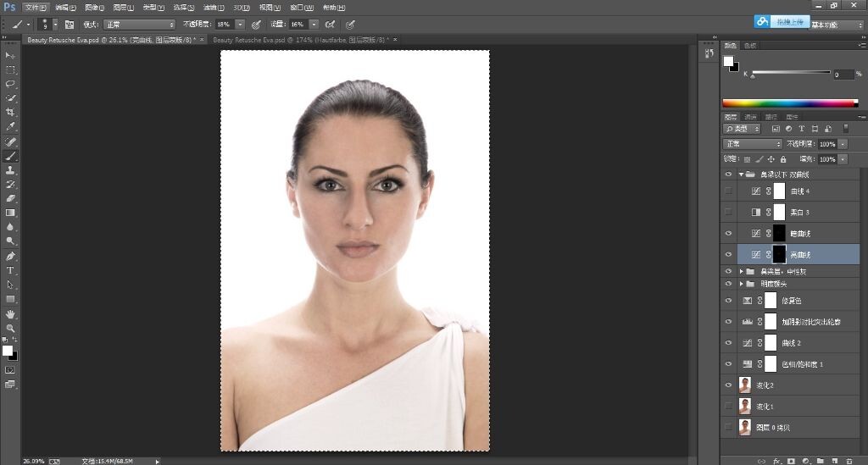The image size is (868, 465).
Task: Select the Crop tool
Action: coord(10,113)
